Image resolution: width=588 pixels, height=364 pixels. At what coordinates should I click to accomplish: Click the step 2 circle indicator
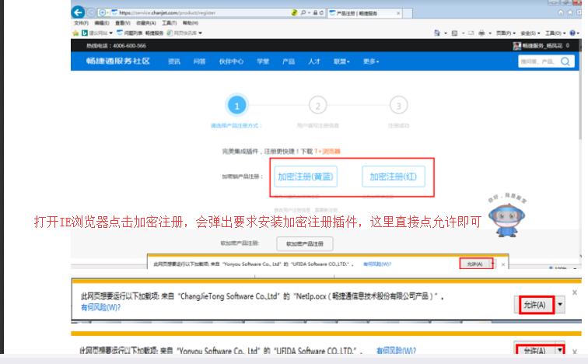pyautogui.click(x=317, y=106)
